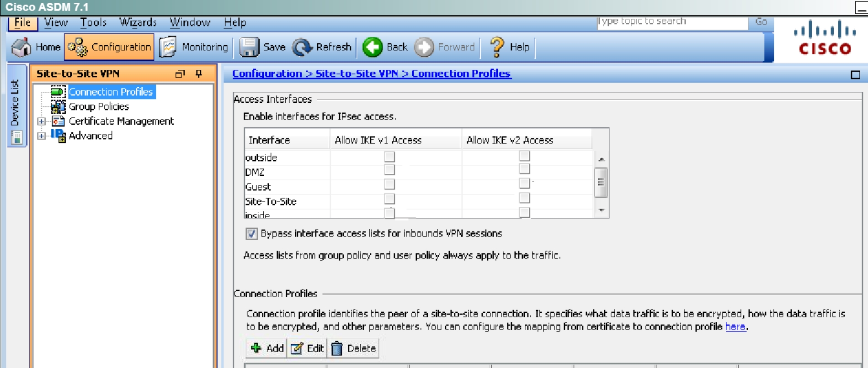Refresh the configuration using the toolbar icon

(302, 47)
